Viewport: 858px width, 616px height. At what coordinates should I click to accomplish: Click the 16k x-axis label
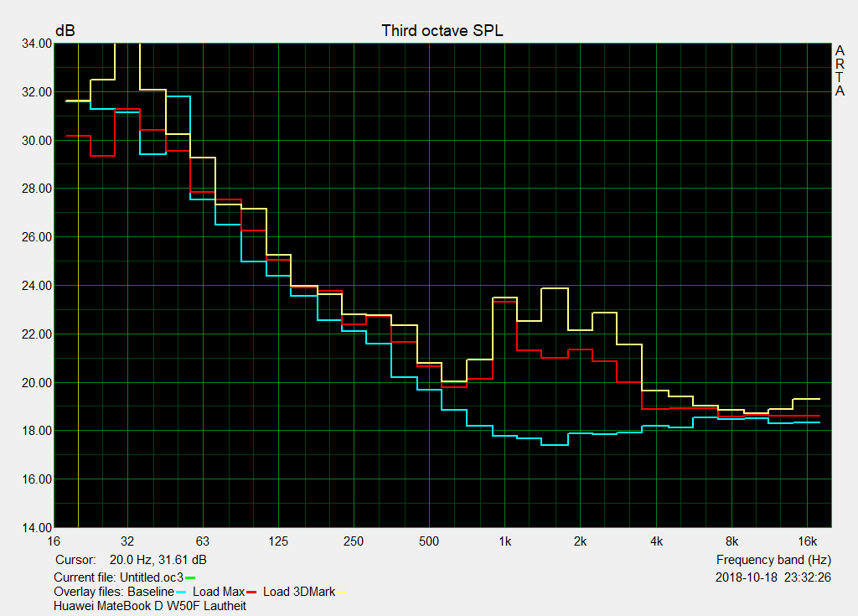coord(807,541)
